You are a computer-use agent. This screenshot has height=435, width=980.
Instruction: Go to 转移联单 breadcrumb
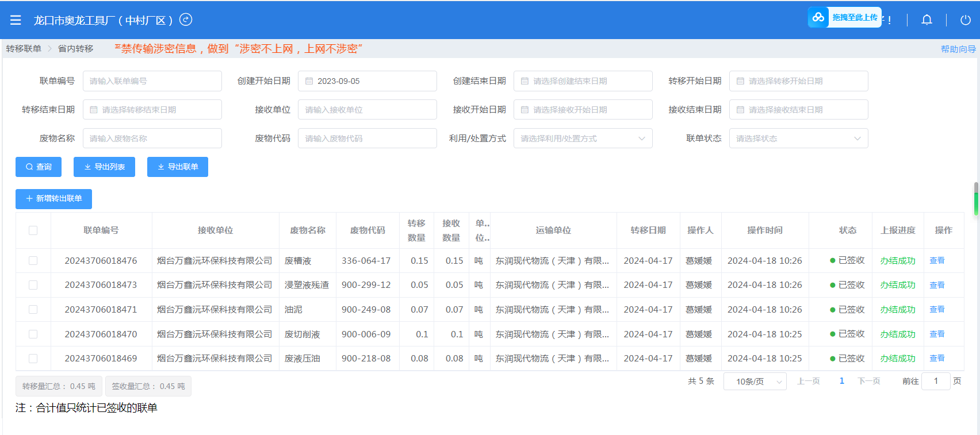[x=24, y=49]
